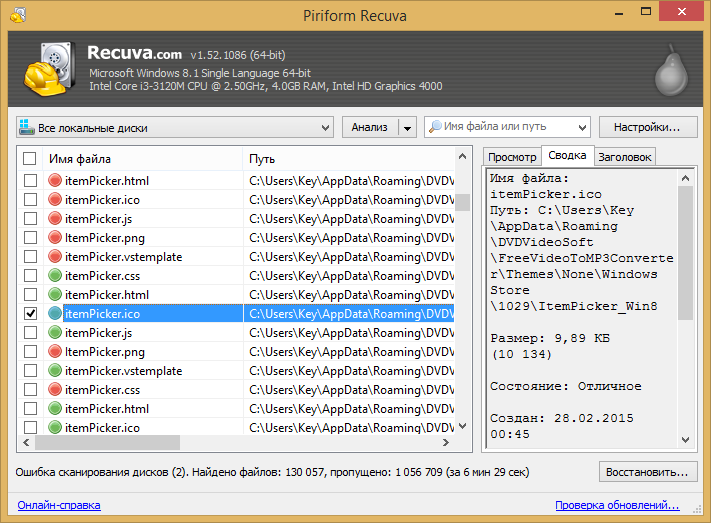This screenshot has width=711, height=523.
Task: Toggle the select-all checkbox in header
Action: click(29, 158)
